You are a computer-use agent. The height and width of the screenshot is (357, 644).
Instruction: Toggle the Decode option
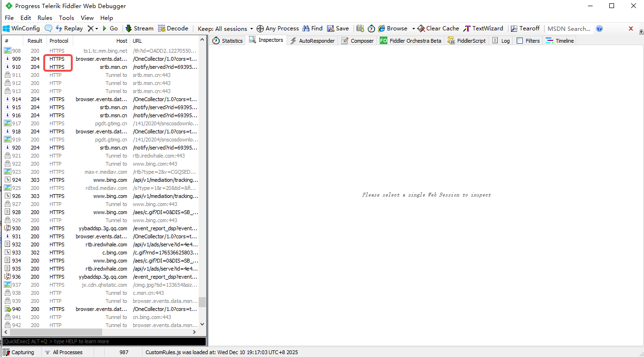click(173, 28)
